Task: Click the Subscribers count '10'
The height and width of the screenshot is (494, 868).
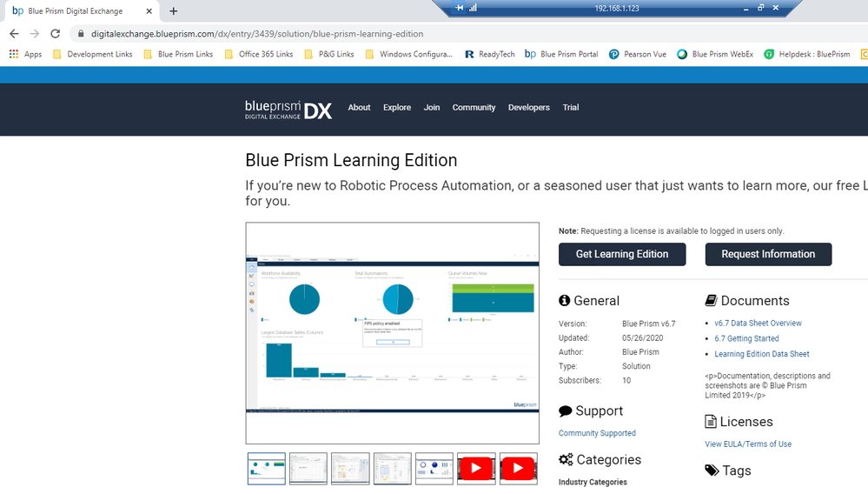Action: (x=626, y=380)
